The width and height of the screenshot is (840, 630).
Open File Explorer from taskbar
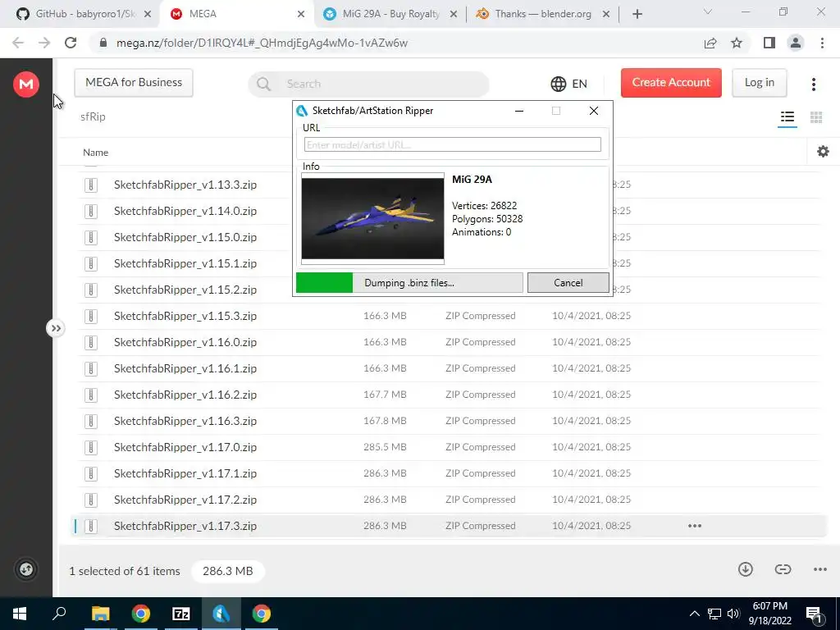coord(100,614)
